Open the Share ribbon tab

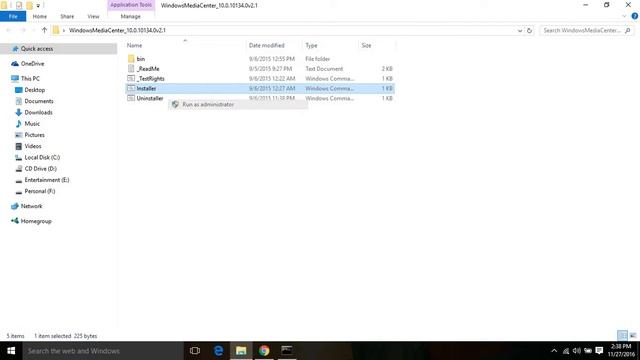click(x=67, y=16)
